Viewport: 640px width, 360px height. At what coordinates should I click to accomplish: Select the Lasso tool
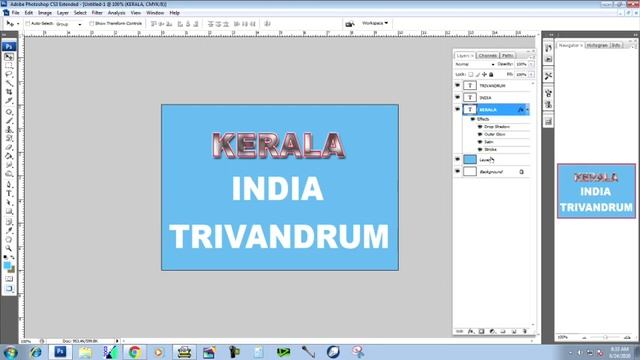pyautogui.click(x=9, y=75)
